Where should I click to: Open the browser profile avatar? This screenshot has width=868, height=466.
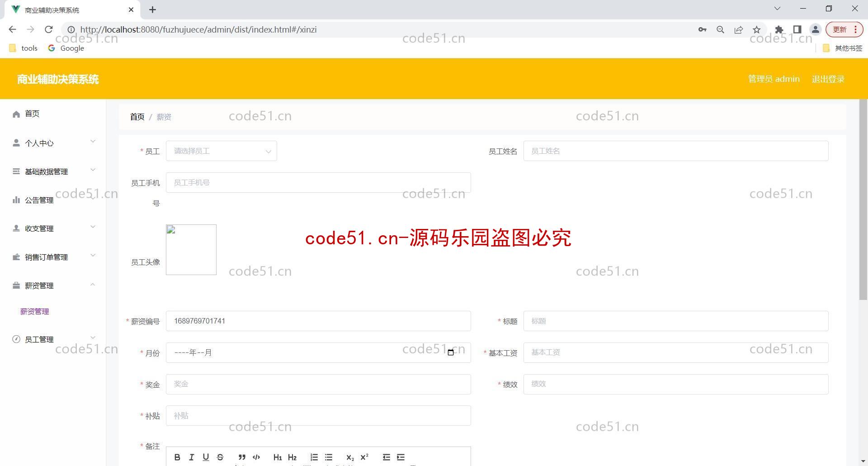pyautogui.click(x=816, y=29)
